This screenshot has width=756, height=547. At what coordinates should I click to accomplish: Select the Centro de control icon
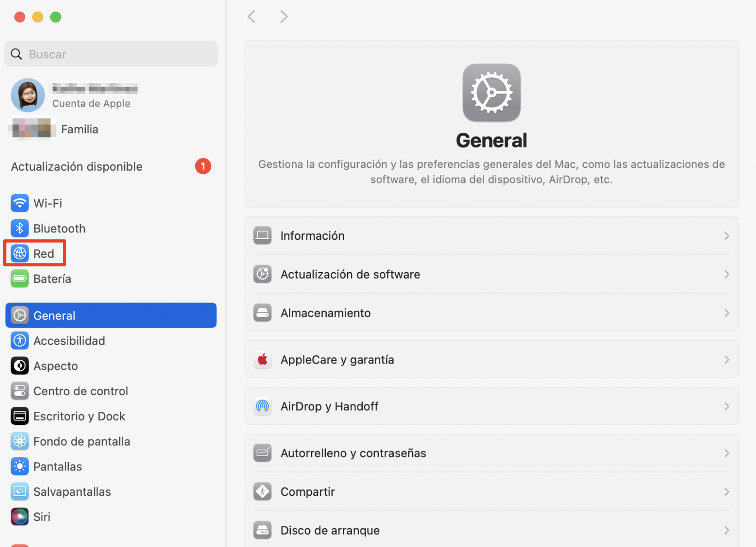click(x=19, y=391)
